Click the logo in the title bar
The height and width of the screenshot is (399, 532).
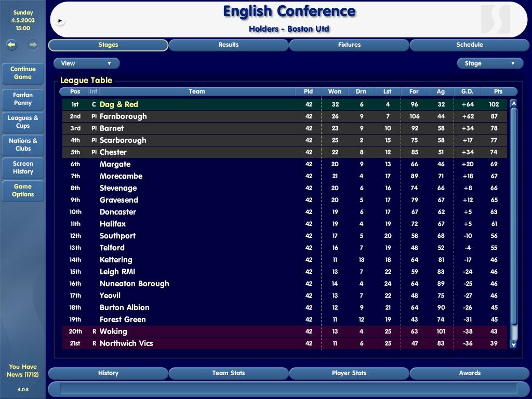(x=495, y=19)
